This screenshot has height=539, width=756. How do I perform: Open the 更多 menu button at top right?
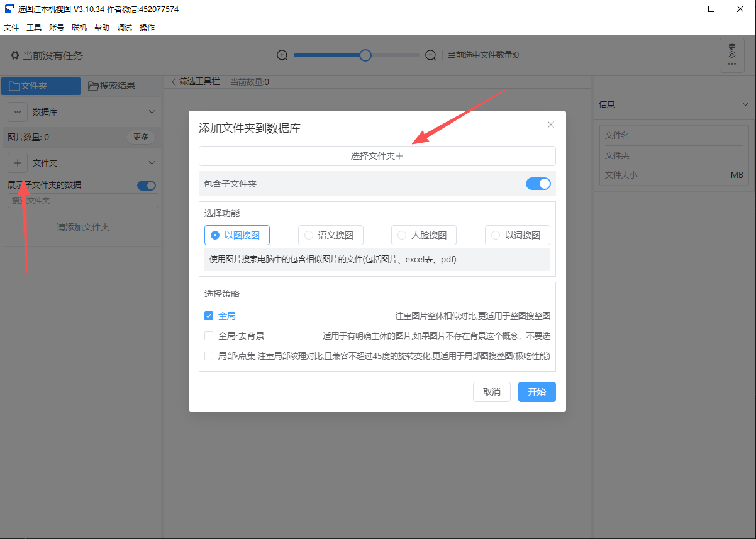[731, 55]
